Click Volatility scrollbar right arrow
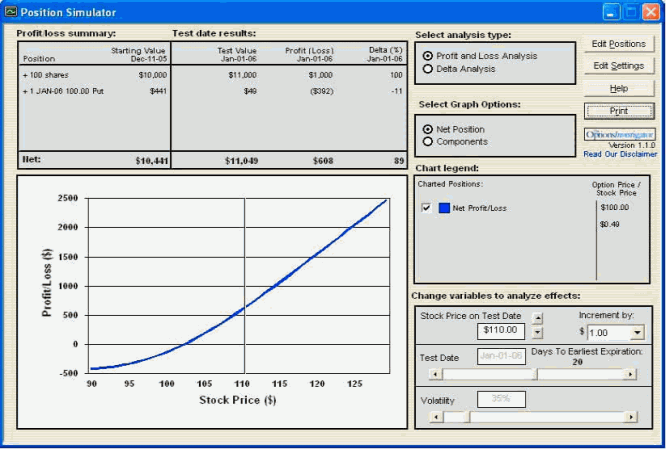Image resolution: width=666 pixels, height=449 pixels. 629,416
